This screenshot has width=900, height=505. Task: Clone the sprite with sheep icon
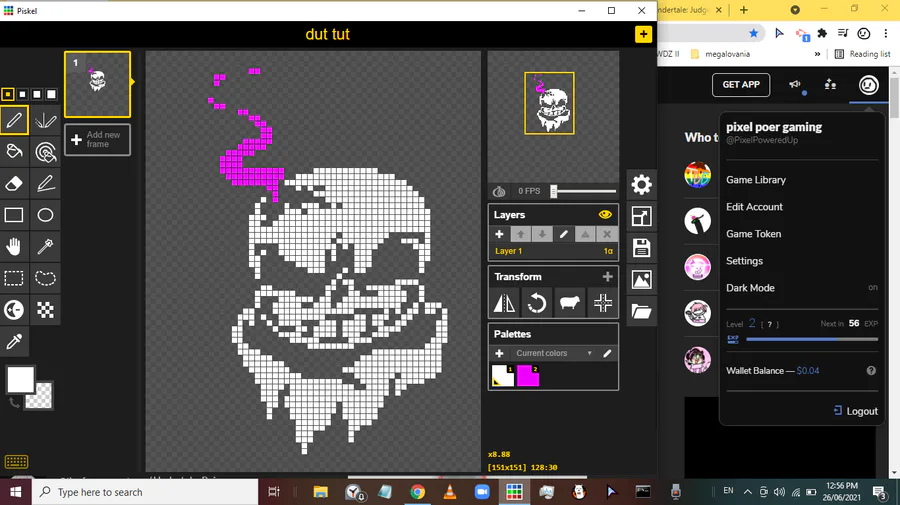(x=569, y=303)
